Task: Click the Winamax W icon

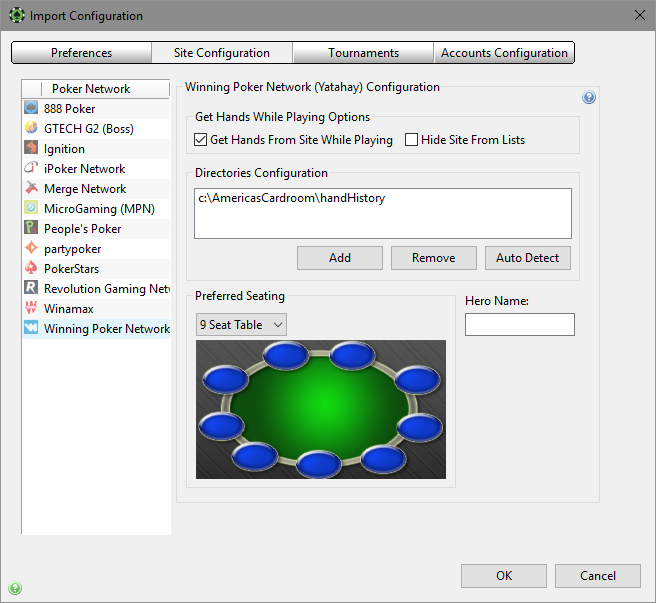Action: tap(31, 308)
